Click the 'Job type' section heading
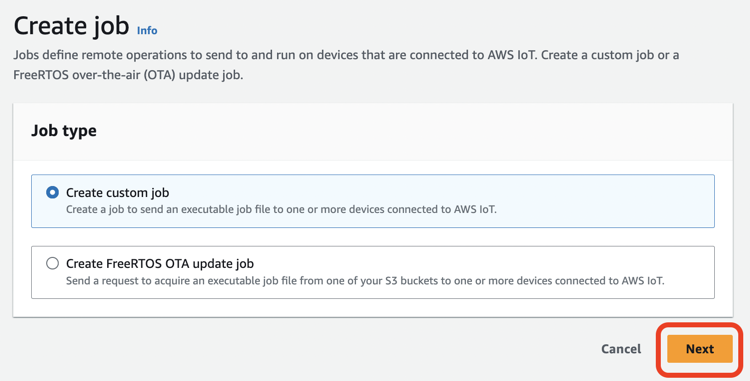The height and width of the screenshot is (381, 750). pyautogui.click(x=64, y=131)
